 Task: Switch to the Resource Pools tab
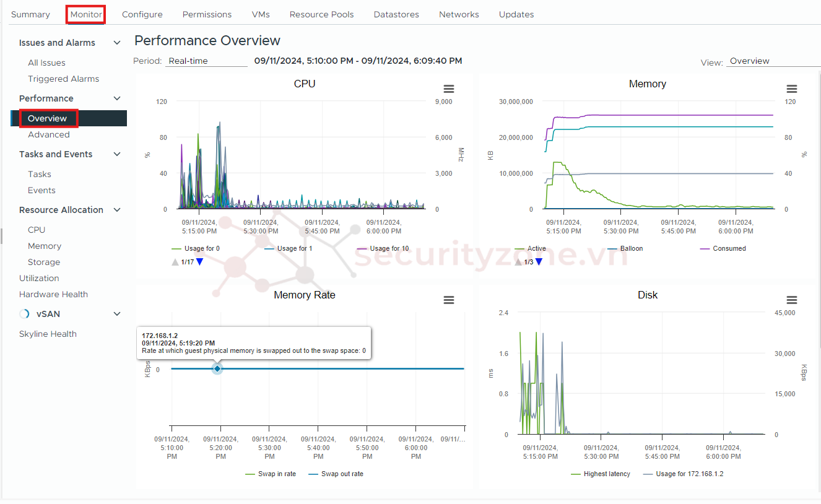321,14
